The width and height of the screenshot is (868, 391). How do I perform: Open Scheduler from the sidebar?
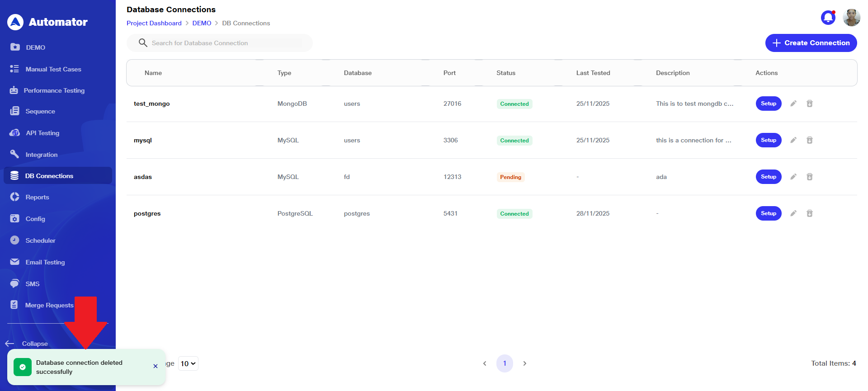[40, 240]
